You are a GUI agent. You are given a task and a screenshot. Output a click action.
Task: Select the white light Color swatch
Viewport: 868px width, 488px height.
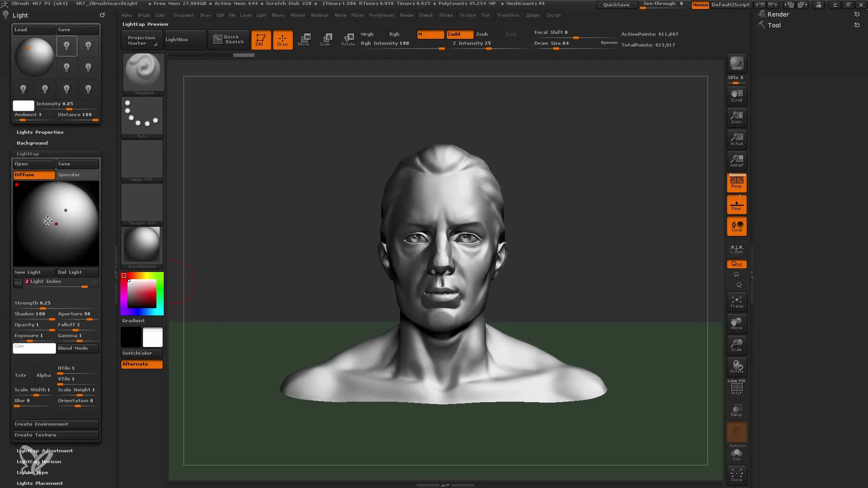pyautogui.click(x=34, y=348)
